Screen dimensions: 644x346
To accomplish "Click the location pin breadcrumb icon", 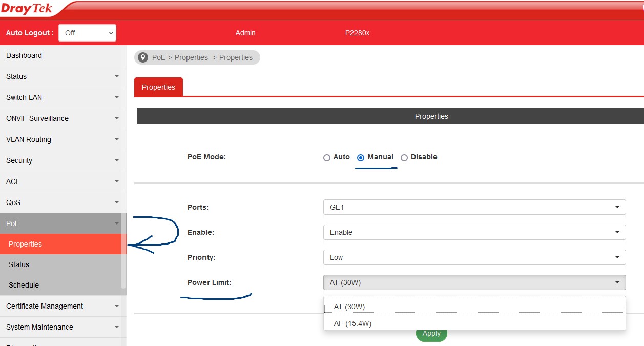I will click(x=143, y=57).
